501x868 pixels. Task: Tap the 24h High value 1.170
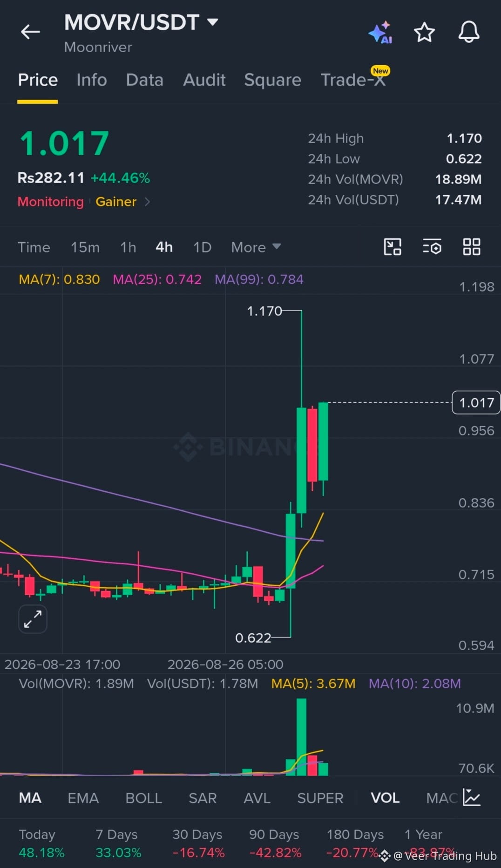point(464,138)
